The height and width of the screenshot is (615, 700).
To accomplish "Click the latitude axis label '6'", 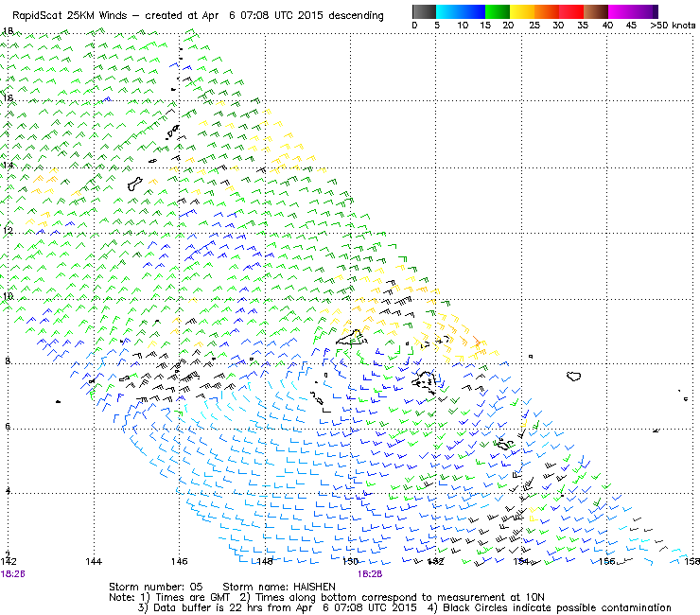I will click(8, 426).
